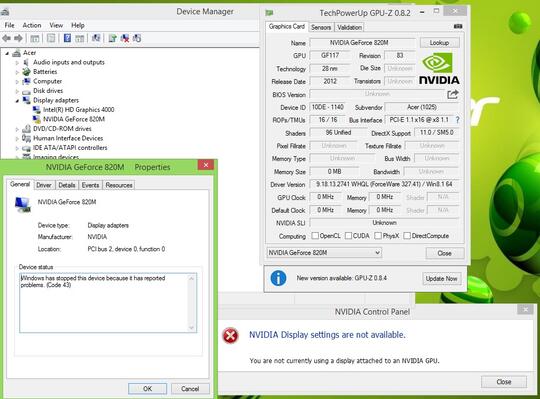Click OK in the Properties dialog
Screen dimensions: 540x399
point(147,389)
